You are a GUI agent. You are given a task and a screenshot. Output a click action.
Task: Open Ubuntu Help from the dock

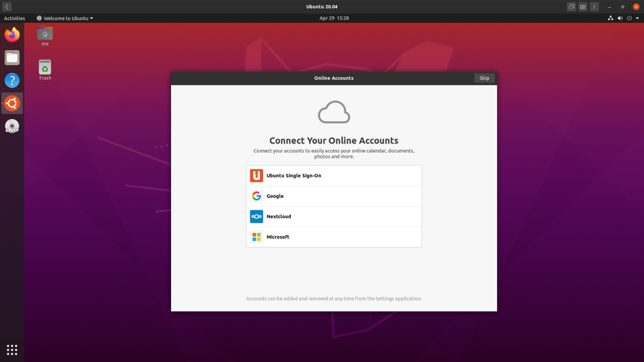click(12, 80)
